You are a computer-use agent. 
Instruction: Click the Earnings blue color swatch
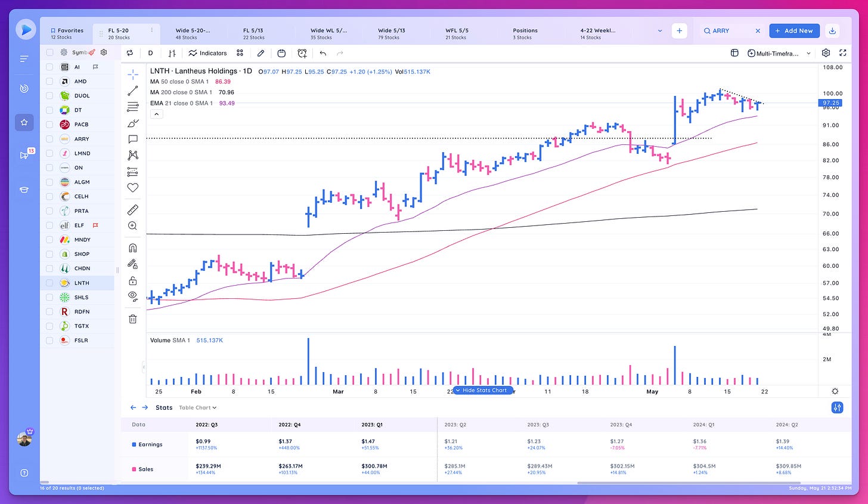coord(134,444)
